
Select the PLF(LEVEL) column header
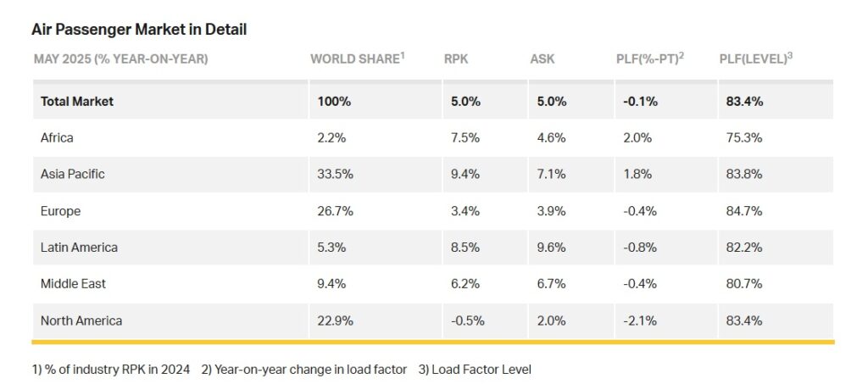coord(756,58)
